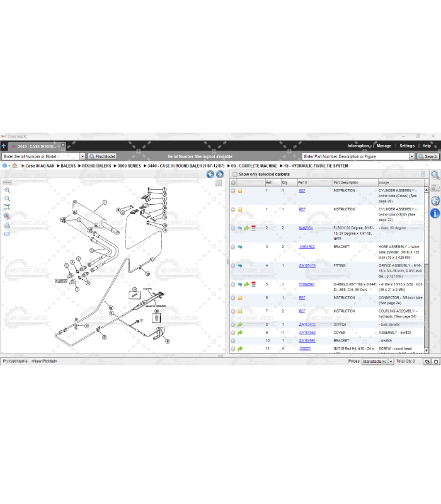Viewport: 441px width, 504px height.
Task: Go to the next figure arrow
Action: coord(220,175)
